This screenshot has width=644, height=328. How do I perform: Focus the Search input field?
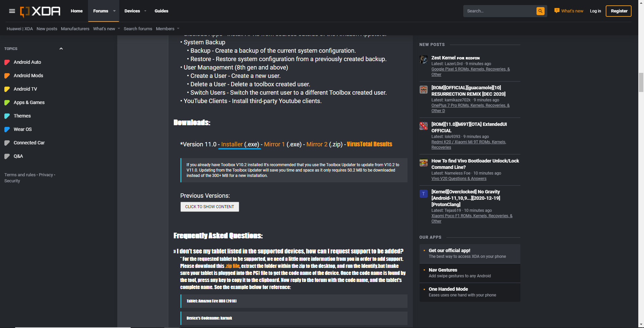click(x=500, y=11)
